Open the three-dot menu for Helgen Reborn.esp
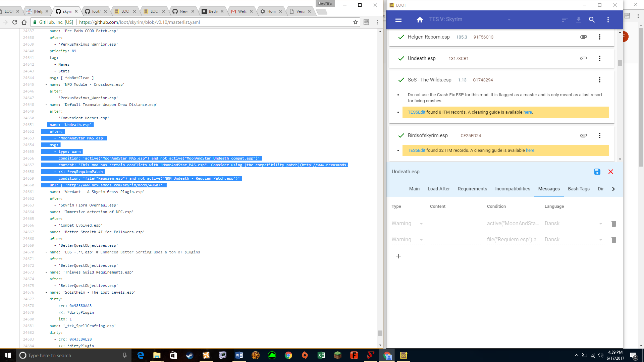 point(600,37)
